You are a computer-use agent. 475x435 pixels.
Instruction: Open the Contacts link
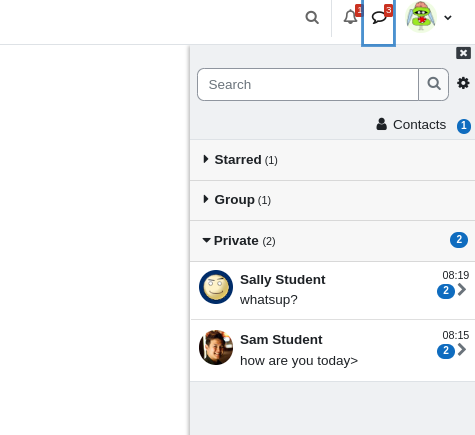tap(419, 125)
